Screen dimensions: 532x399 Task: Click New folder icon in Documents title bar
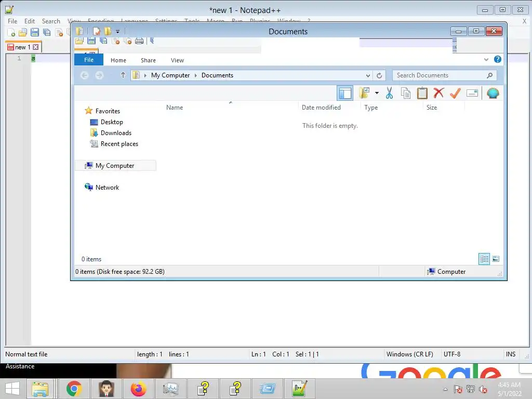(x=108, y=31)
